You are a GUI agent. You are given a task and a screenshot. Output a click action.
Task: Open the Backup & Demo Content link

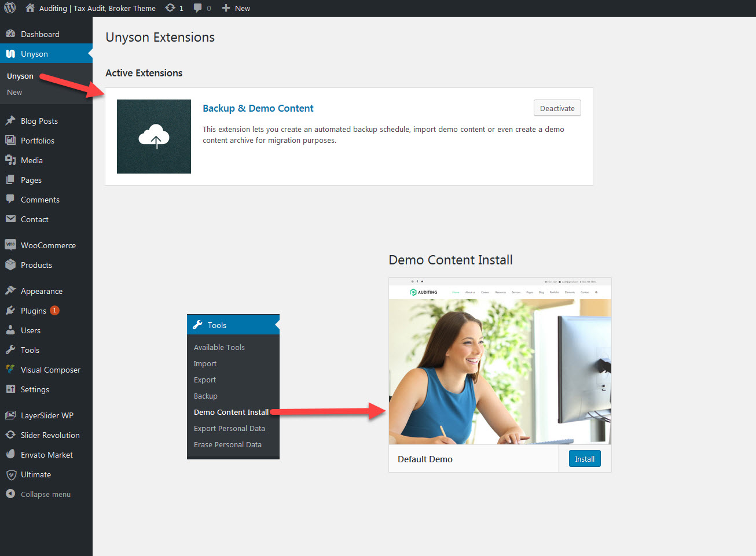coord(258,108)
